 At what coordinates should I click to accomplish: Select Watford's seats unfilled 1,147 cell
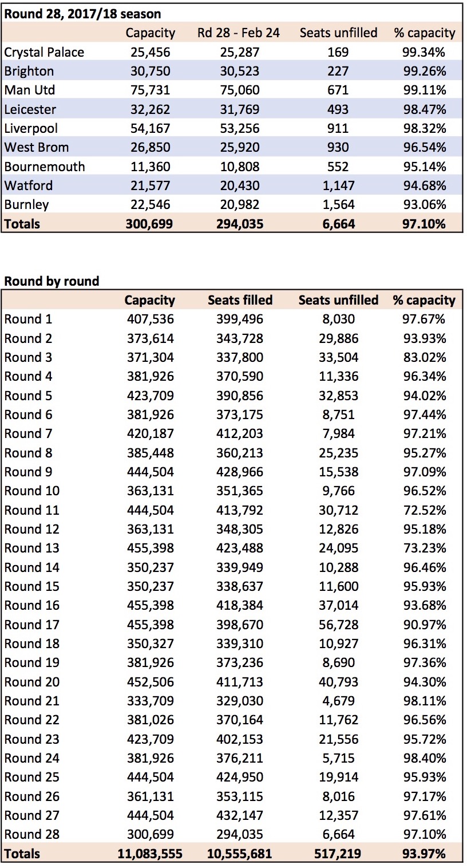pyautogui.click(x=338, y=186)
